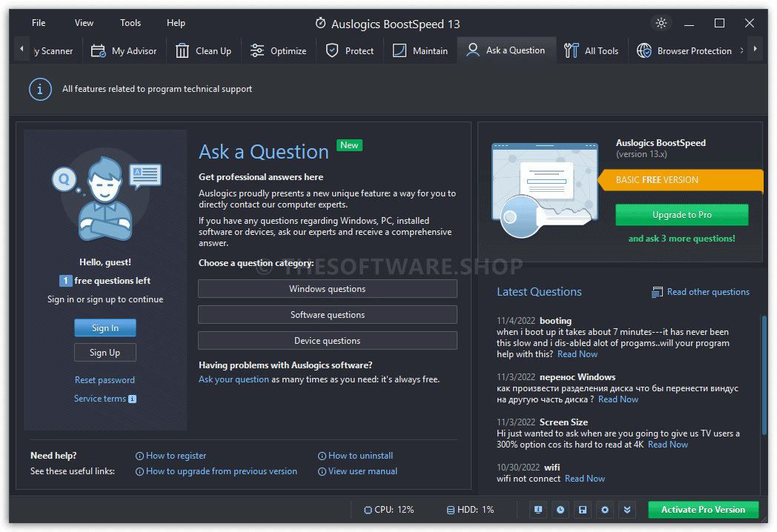Open the Reset password link
Viewport: 777px width, 532px height.
[105, 380]
